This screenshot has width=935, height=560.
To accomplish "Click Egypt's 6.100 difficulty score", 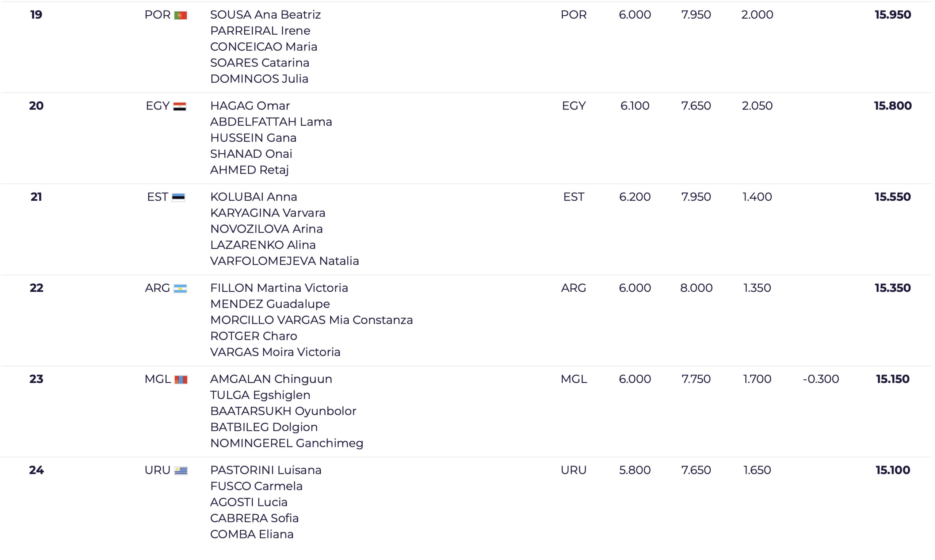I will 635,106.
